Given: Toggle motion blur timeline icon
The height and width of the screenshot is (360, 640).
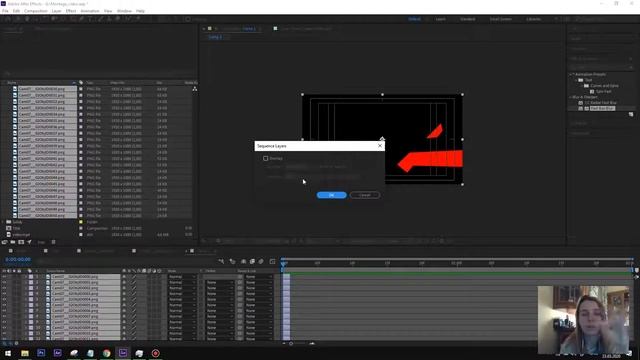Looking at the screenshot, I should (x=261, y=261).
